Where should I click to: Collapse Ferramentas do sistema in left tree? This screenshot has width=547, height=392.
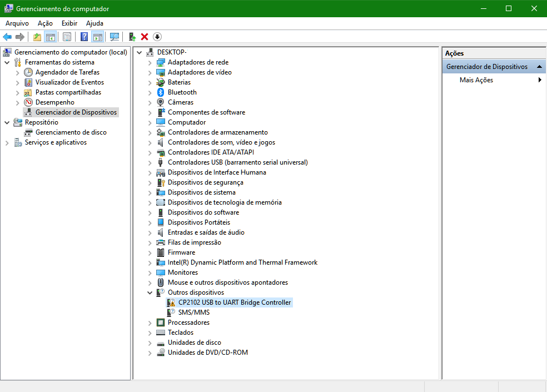coord(7,63)
